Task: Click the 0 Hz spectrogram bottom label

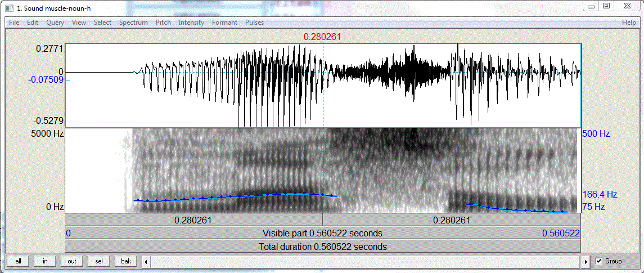Action: 54,207
